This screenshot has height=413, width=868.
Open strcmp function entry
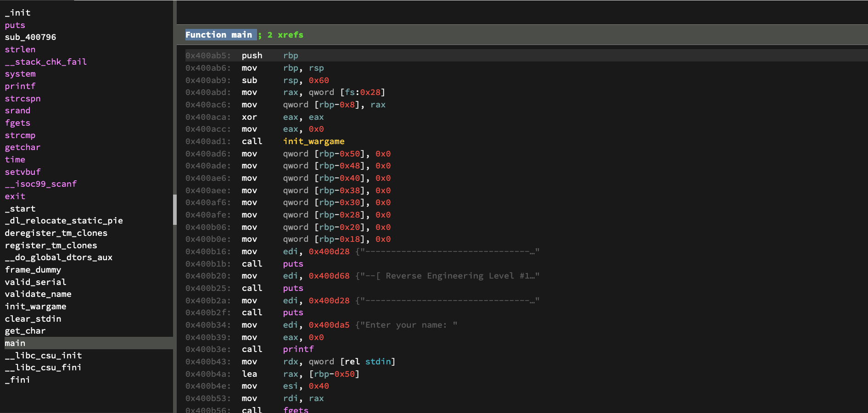[20, 135]
